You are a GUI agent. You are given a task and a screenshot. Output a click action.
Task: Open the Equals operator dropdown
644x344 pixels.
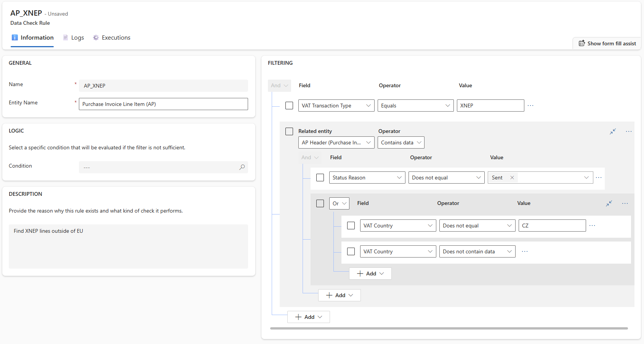pyautogui.click(x=416, y=106)
